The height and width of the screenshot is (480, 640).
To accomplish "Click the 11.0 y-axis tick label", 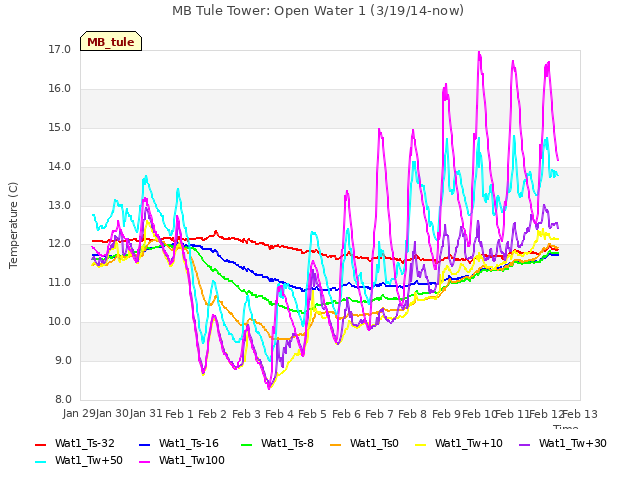I will pos(60,282).
